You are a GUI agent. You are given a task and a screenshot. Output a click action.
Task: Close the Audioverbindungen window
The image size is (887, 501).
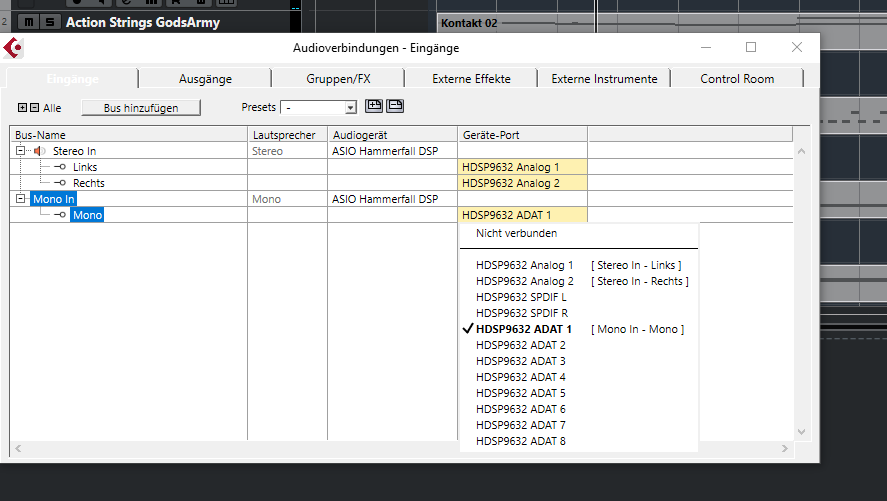(x=796, y=47)
